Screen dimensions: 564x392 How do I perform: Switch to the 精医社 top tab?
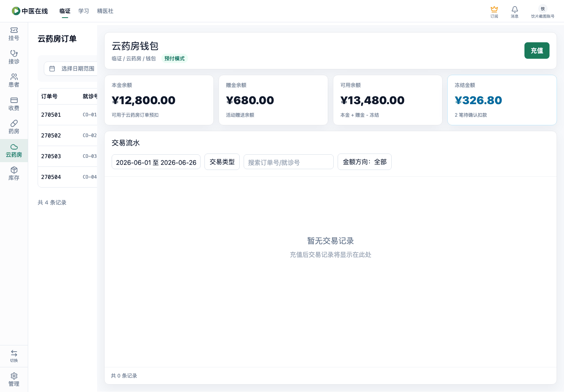click(x=105, y=11)
